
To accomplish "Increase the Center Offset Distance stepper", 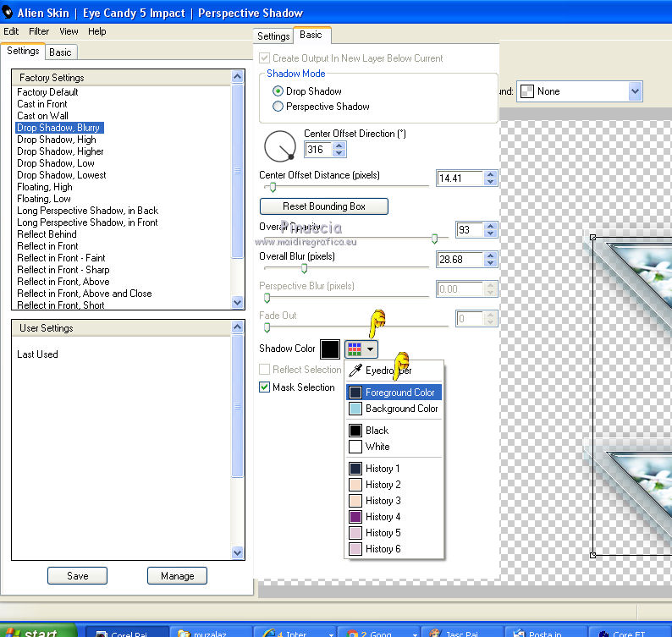I will (491, 175).
